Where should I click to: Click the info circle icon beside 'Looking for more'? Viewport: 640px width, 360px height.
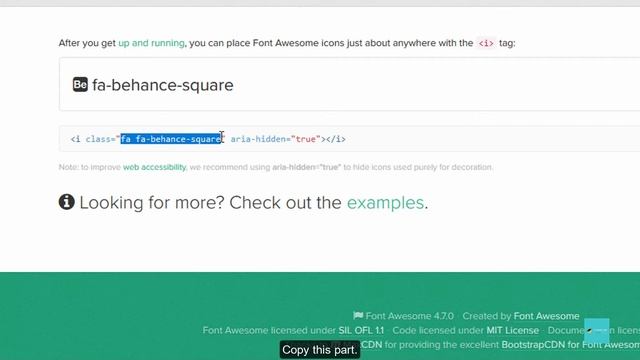pyautogui.click(x=67, y=202)
